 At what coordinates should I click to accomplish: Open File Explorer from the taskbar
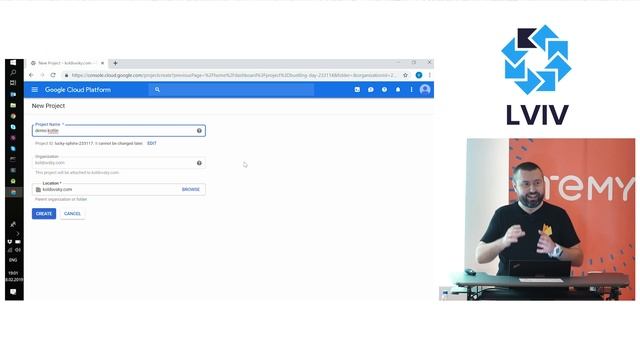pyautogui.click(x=13, y=105)
